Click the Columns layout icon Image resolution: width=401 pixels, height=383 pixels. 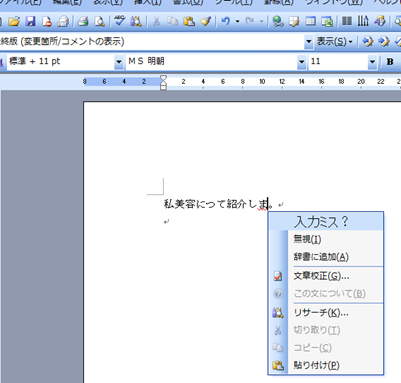[x=347, y=22]
